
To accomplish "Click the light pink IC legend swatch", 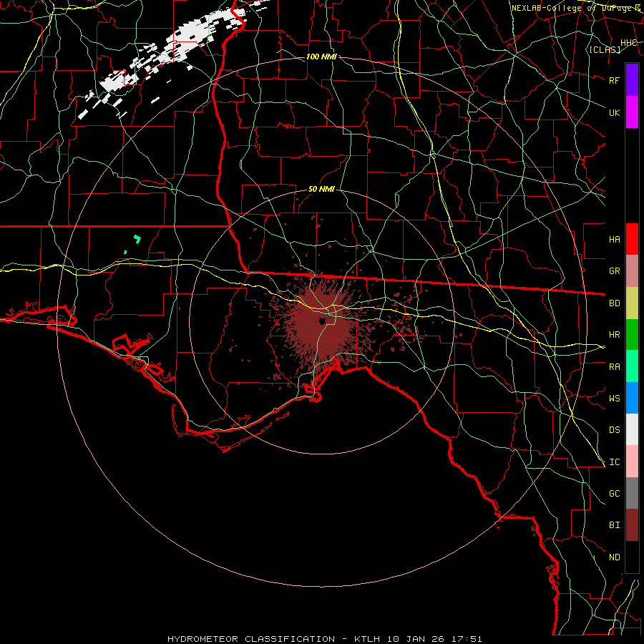I will (x=632, y=462).
